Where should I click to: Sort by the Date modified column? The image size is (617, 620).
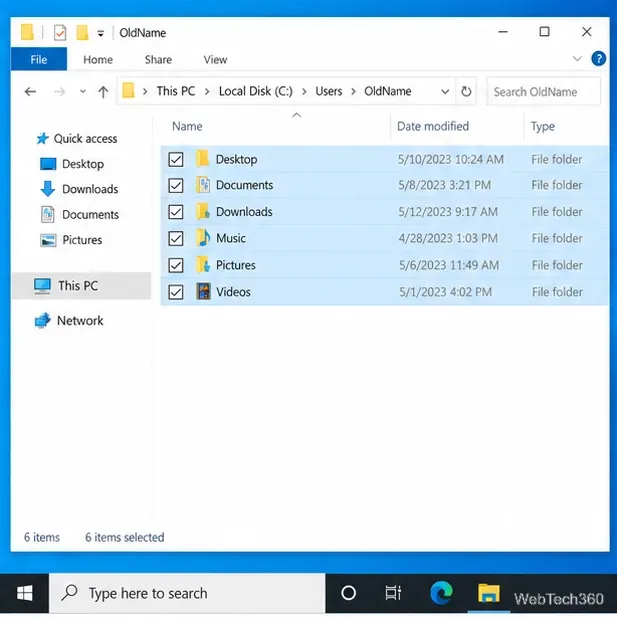click(x=433, y=127)
